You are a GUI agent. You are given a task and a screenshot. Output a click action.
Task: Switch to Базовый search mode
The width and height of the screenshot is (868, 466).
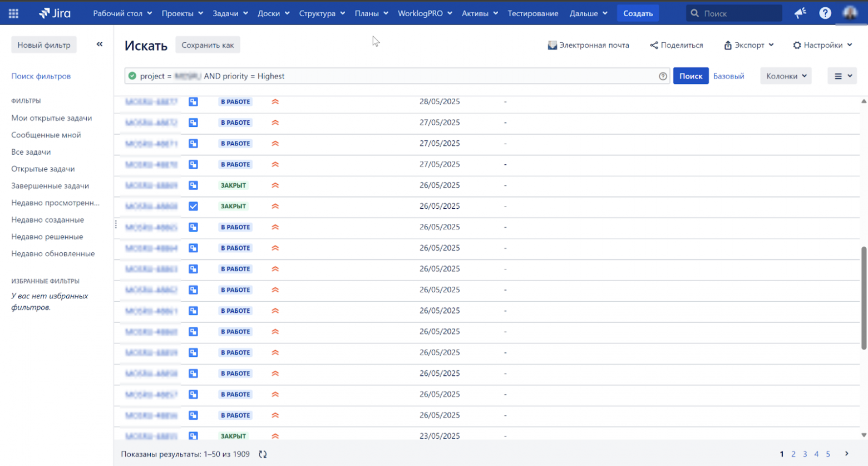(728, 76)
